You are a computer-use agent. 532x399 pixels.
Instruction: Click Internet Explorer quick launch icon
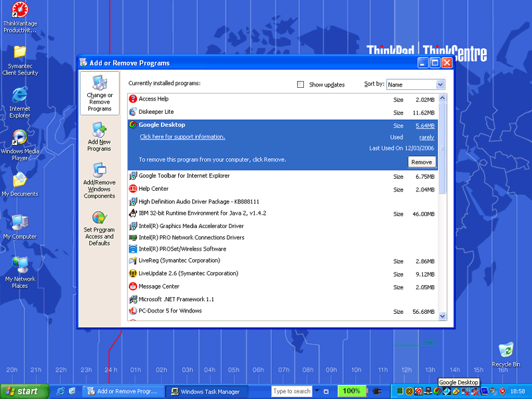pyautogui.click(x=61, y=391)
